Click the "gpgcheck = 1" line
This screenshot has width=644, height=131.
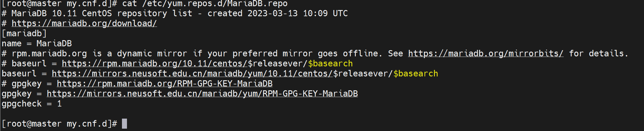(32, 104)
